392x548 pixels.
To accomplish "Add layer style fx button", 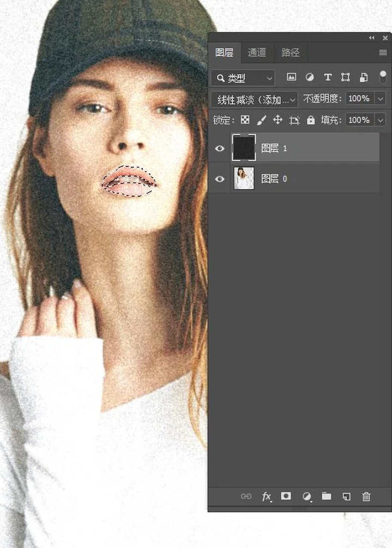I will tap(267, 496).
